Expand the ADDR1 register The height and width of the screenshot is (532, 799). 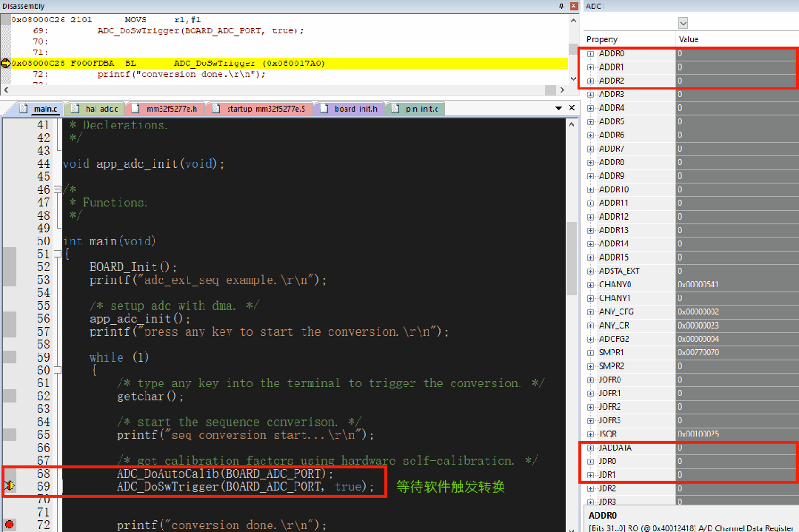pyautogui.click(x=591, y=67)
